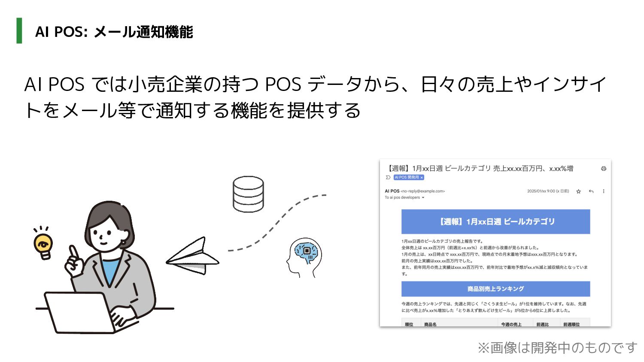Screen dimensions: 644x362
Task: Click the lightbulb idea icon
Action: [x=43, y=243]
